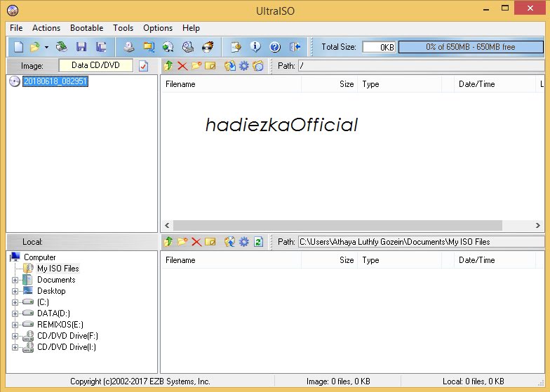Screen dimensions: 550x392
Task: Click the Save As multiple floppies icon
Action: click(x=101, y=46)
